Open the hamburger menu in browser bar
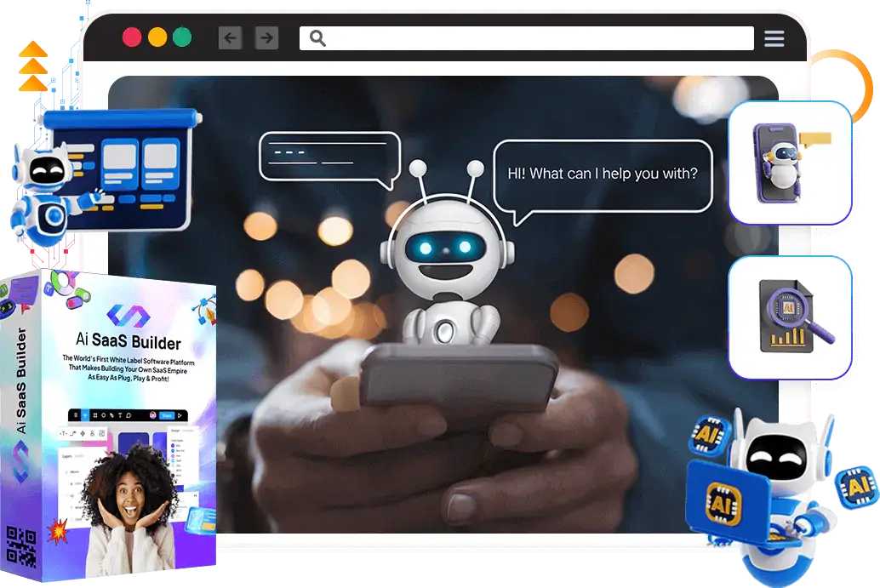The height and width of the screenshot is (588, 880). point(774,38)
